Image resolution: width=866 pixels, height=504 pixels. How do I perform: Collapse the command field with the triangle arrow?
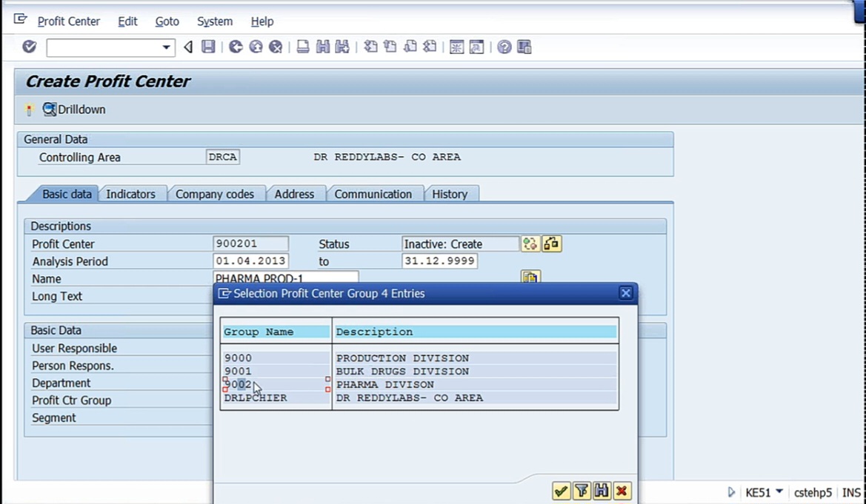[x=188, y=47]
